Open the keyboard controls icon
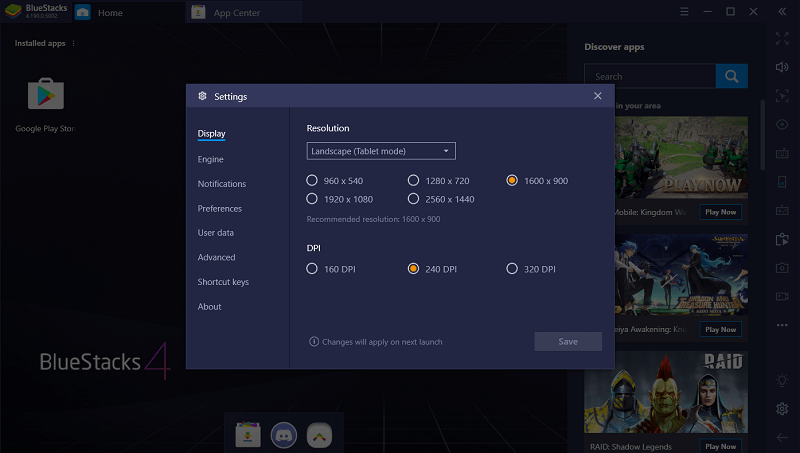The height and width of the screenshot is (453, 800). click(782, 153)
